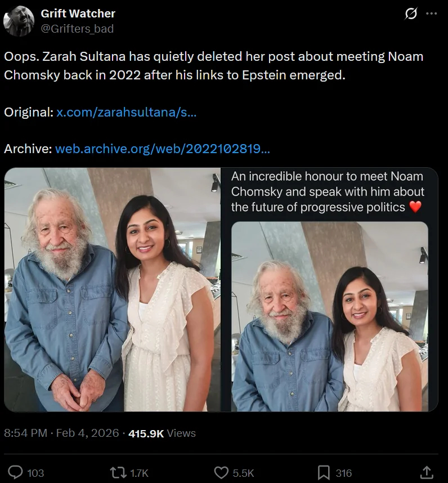View the 415.9K Views analytics
This screenshot has height=483, width=448.
pos(162,433)
